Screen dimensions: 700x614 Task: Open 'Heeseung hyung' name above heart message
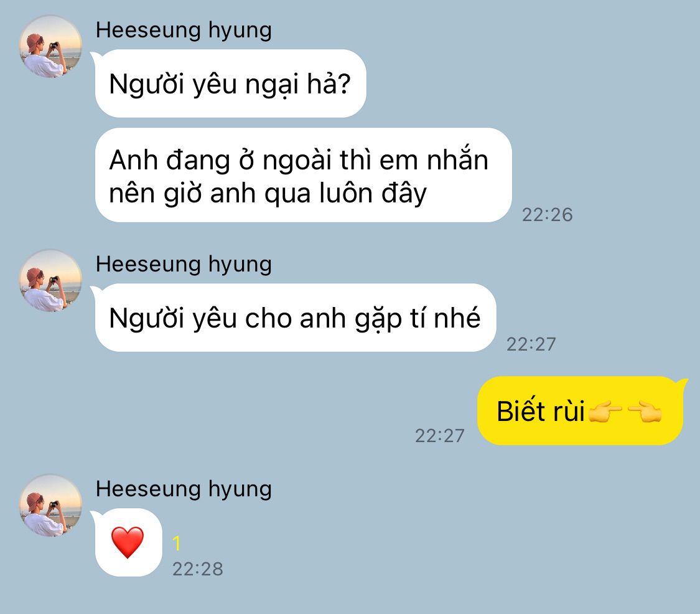click(x=184, y=489)
